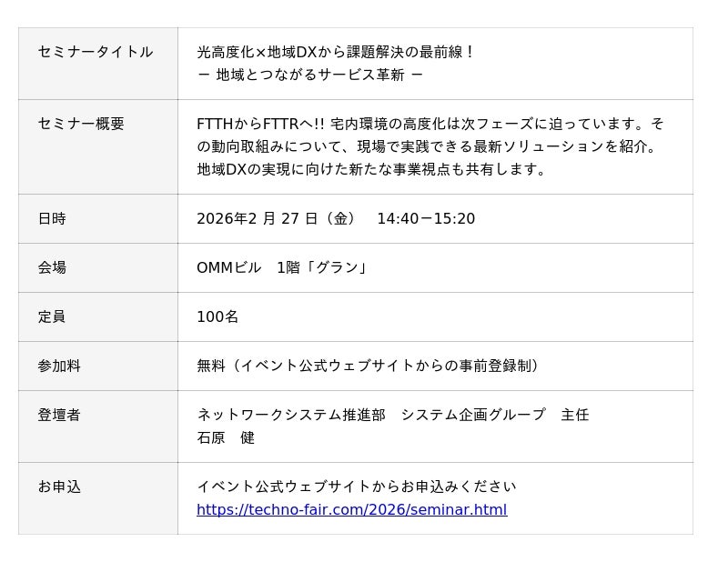728x562 pixels.
Task: Click the date text 2026年2月27日（金）
Action: point(277,218)
